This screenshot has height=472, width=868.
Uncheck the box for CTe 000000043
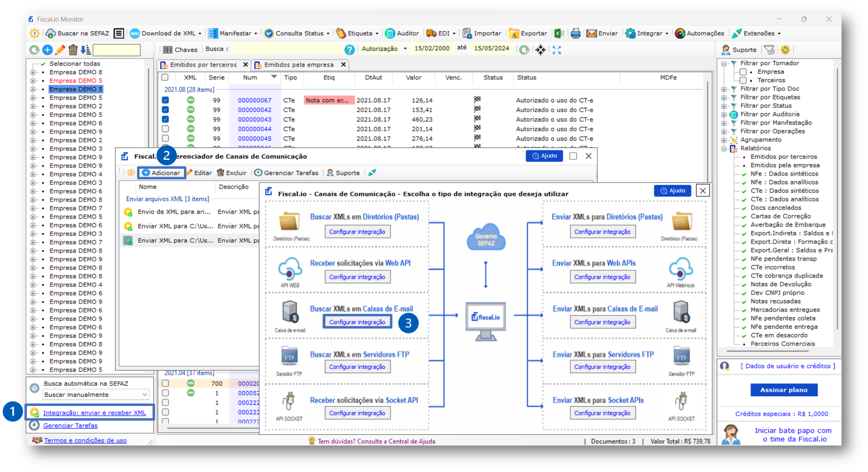coord(165,119)
